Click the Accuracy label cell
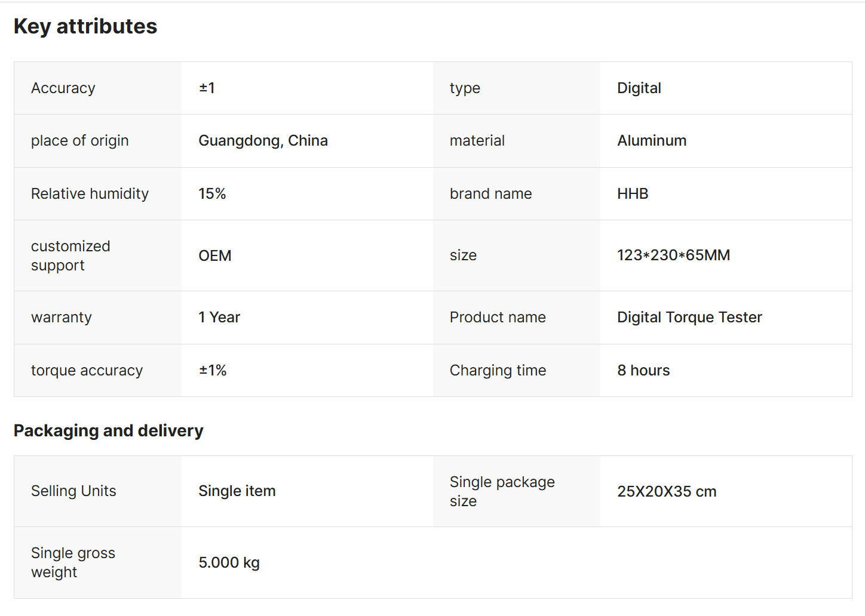This screenshot has height=616, width=865. pos(63,88)
